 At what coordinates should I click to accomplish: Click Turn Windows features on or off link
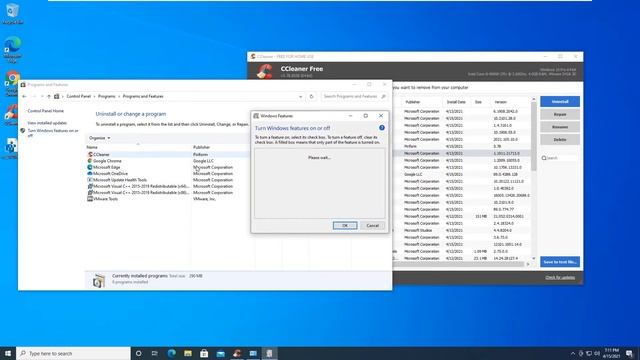click(x=53, y=133)
